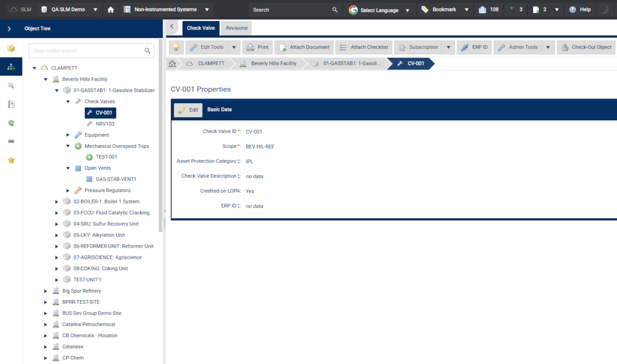Image resolution: width=617 pixels, height=364 pixels.
Task: Click the Edit button in Basic Data
Action: (x=188, y=110)
